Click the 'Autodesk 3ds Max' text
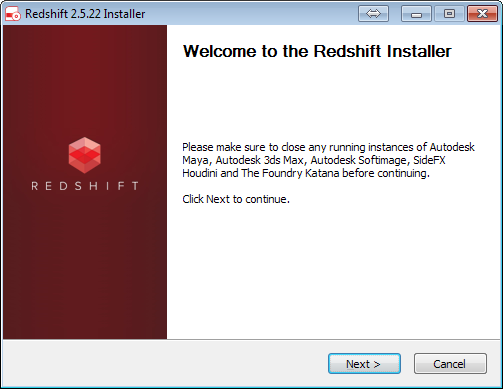Image resolution: width=503 pixels, height=389 pixels. (260, 160)
